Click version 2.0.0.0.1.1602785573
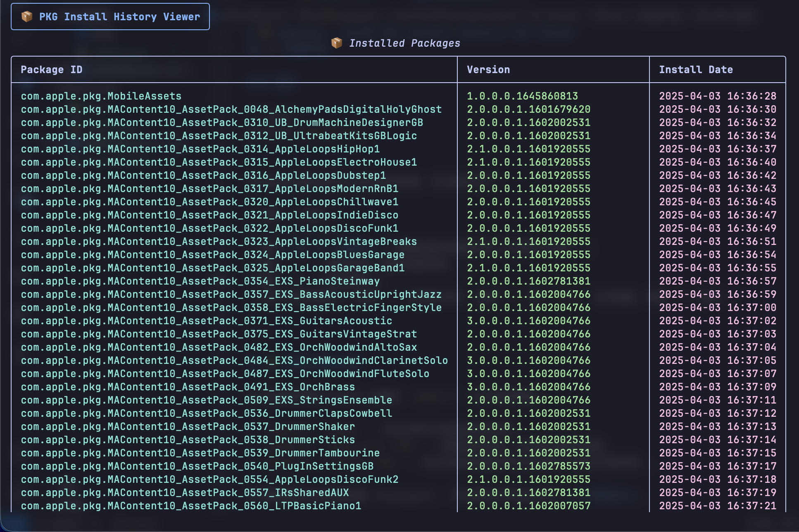This screenshot has width=799, height=532. (x=529, y=466)
